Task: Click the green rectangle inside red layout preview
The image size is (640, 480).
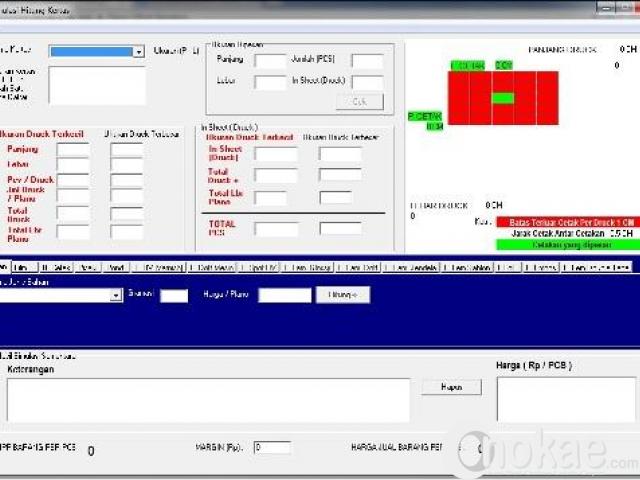Action: click(x=503, y=98)
